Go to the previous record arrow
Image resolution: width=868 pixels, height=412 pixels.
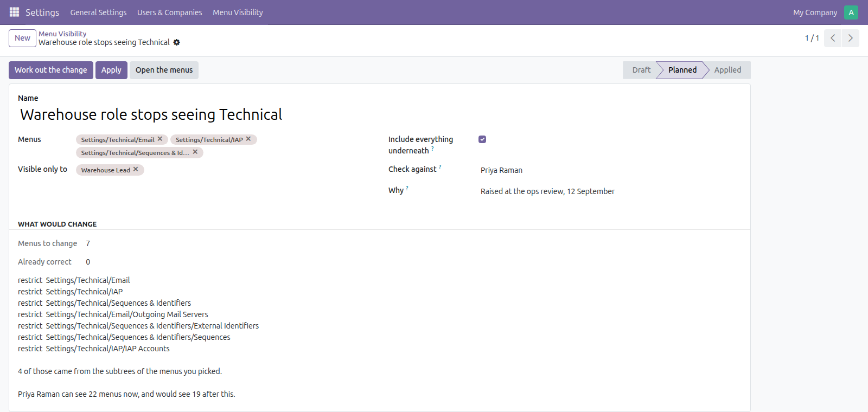[x=833, y=38]
